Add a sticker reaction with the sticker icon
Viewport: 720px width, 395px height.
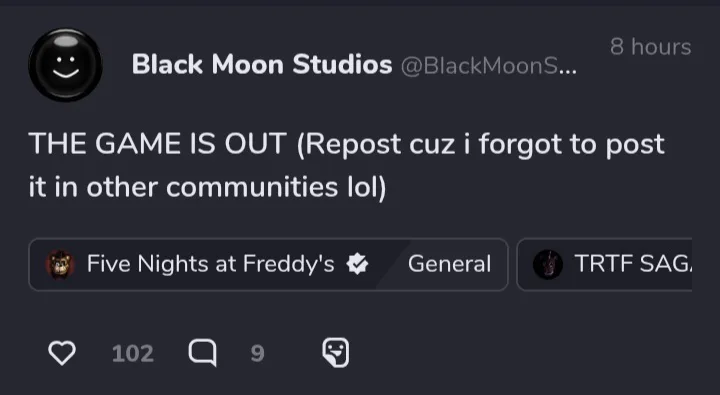(x=335, y=353)
